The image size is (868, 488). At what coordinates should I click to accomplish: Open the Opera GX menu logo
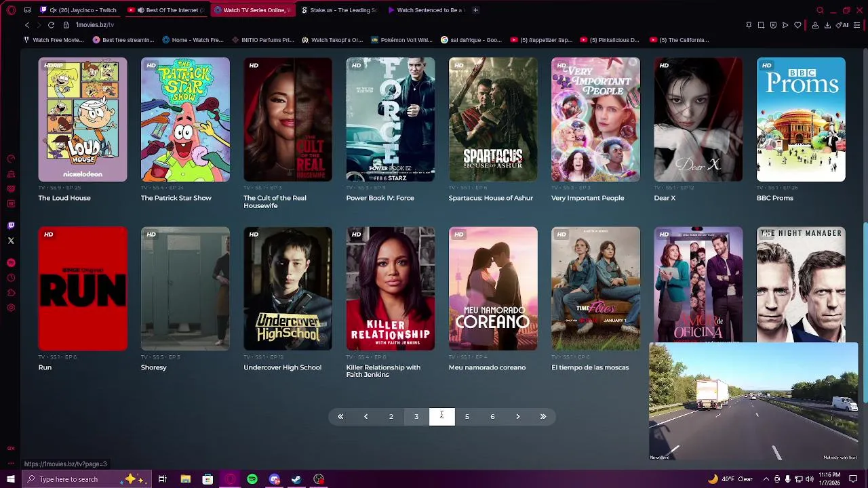11,10
